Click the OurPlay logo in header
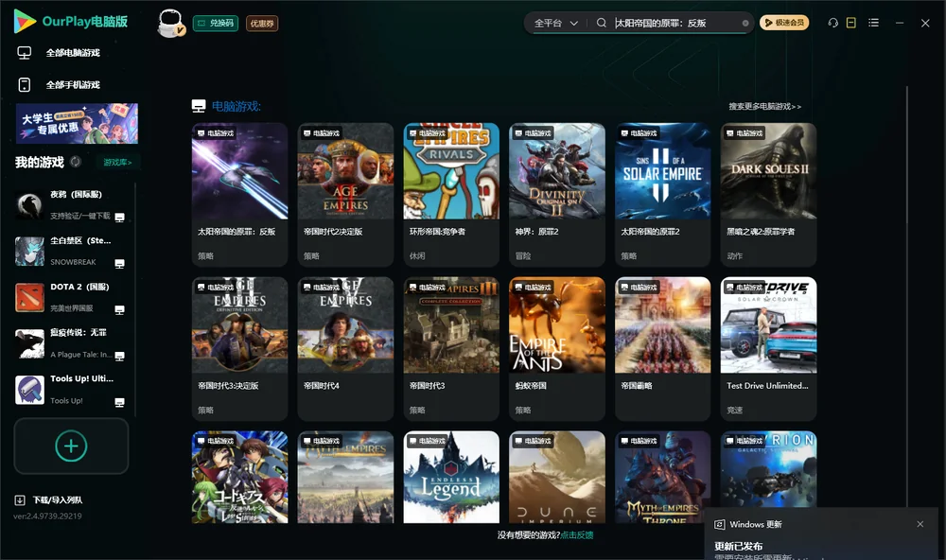Viewport: 946px width, 560px height. 71,22
